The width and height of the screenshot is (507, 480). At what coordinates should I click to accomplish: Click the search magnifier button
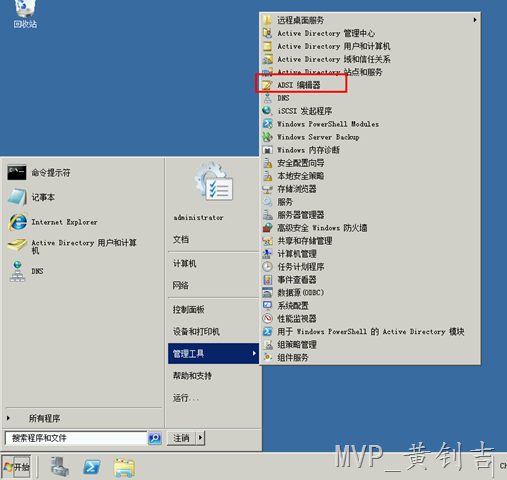[x=155, y=438]
